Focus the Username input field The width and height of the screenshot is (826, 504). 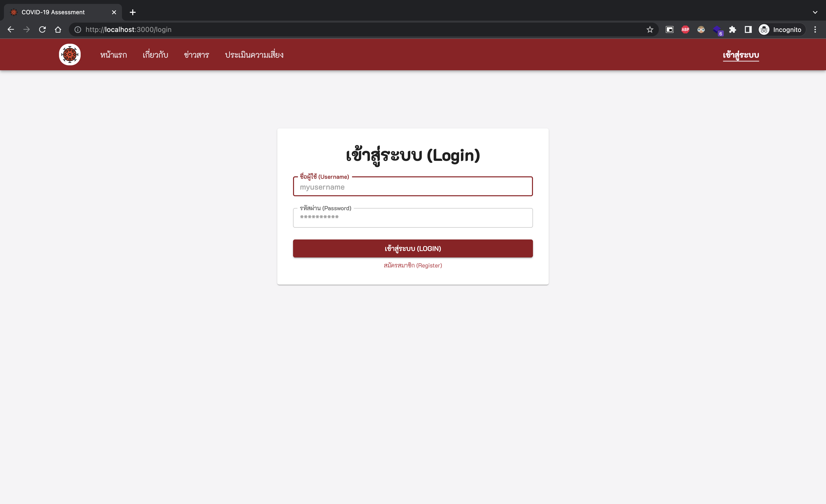(413, 186)
